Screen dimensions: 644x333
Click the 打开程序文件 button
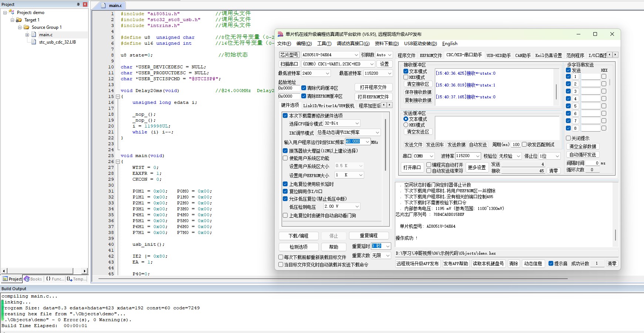[373, 87]
